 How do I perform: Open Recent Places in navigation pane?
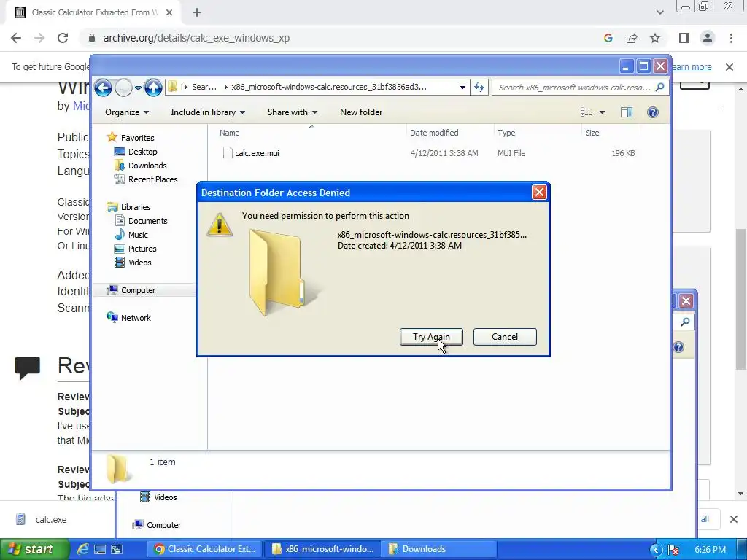click(152, 179)
